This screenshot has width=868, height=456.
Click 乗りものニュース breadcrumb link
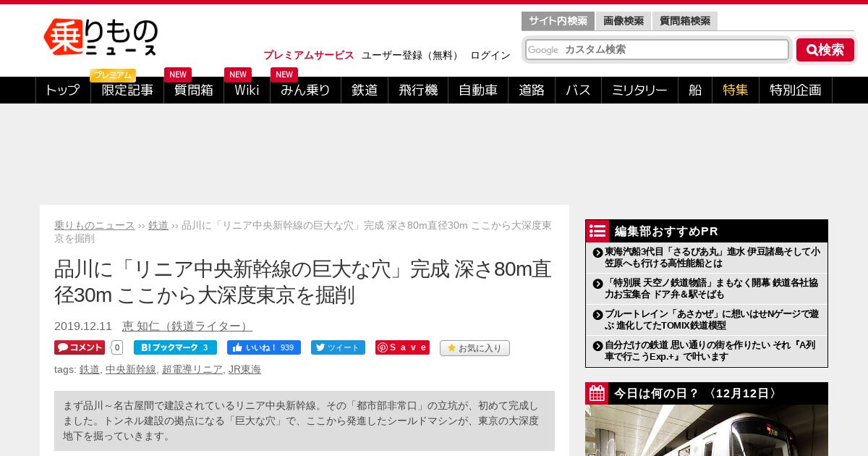pyautogui.click(x=95, y=225)
